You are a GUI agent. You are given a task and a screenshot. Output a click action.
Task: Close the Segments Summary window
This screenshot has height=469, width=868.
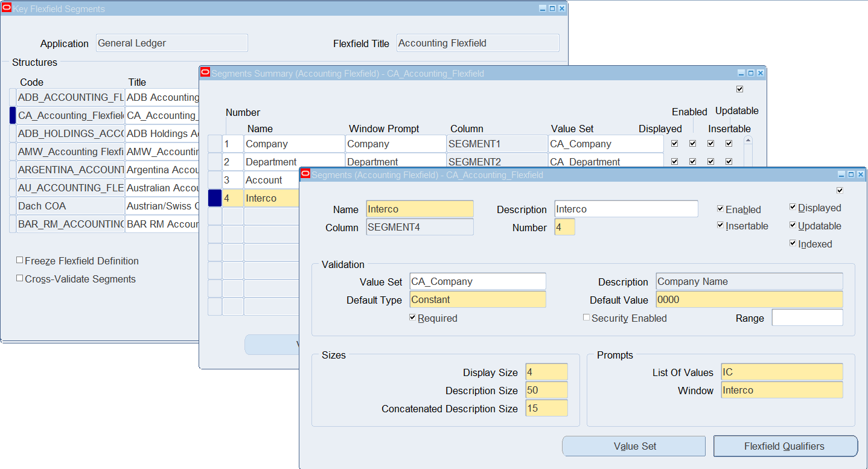click(x=761, y=73)
